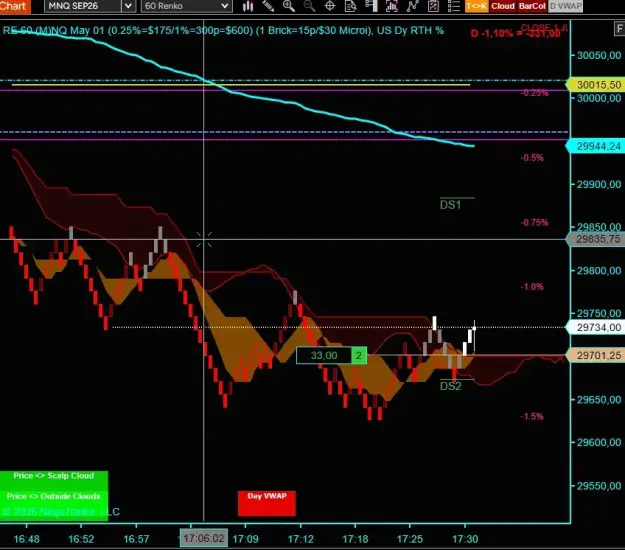
Task: Click the 29600,00 price axis label
Action: click(599, 442)
